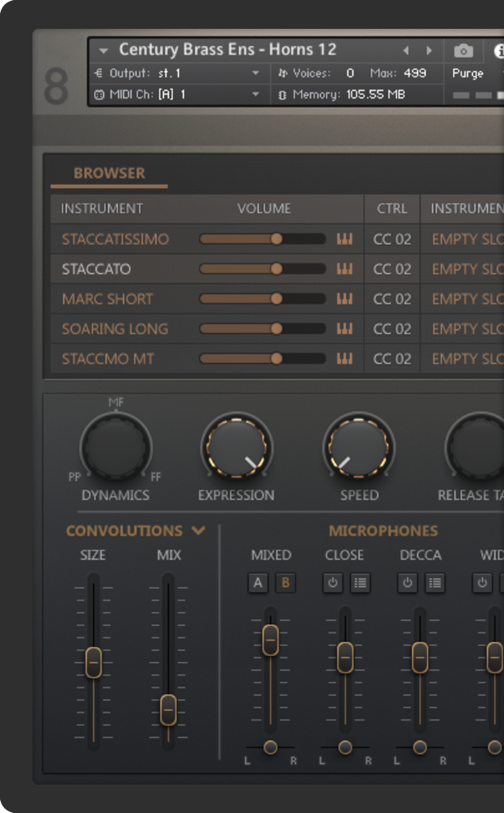Open the Output st. 1 dropdown

(255, 73)
